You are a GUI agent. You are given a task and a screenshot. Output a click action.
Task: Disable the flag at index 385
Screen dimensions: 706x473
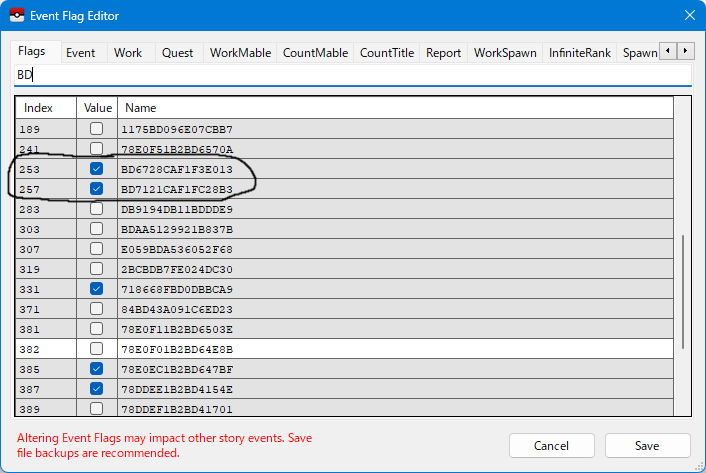97,369
